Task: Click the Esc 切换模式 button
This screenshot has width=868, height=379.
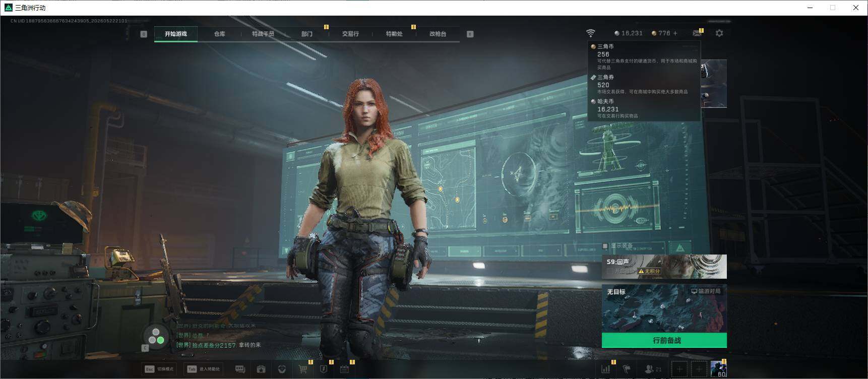Action: (x=159, y=369)
